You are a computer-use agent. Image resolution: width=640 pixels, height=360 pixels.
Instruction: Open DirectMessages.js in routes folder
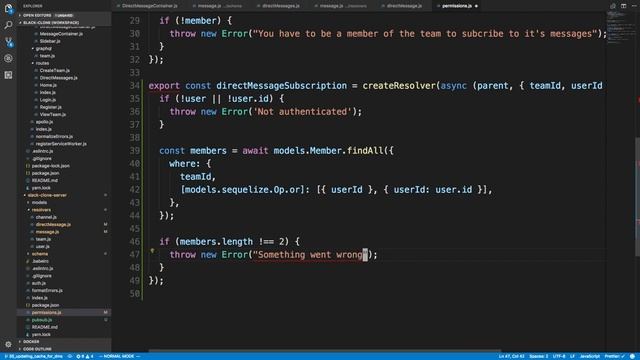click(x=58, y=78)
